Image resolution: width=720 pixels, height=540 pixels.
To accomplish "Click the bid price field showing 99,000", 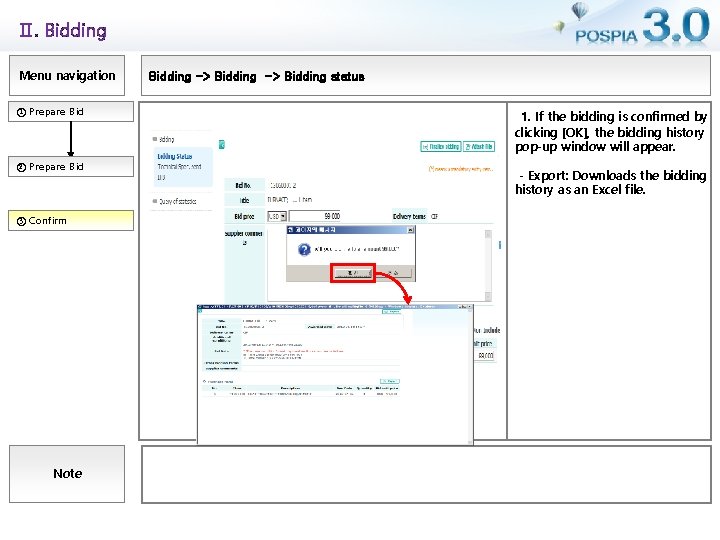I will point(315,216).
